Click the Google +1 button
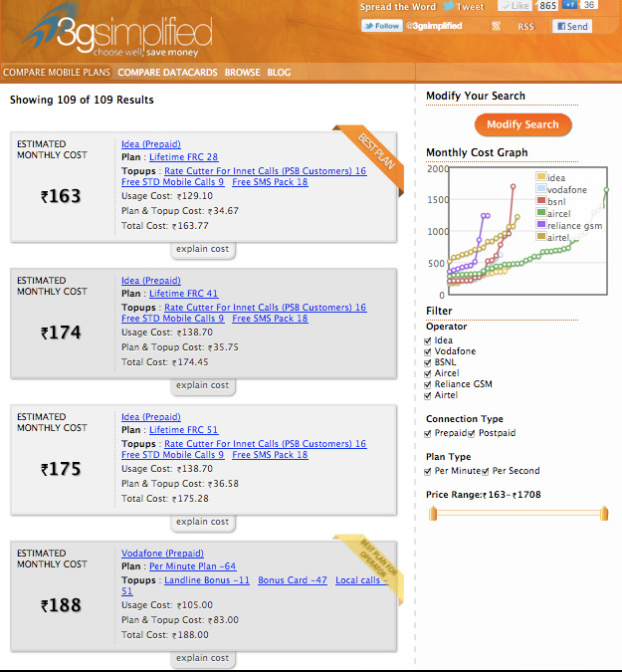The width and height of the screenshot is (622, 672). click(570, 6)
